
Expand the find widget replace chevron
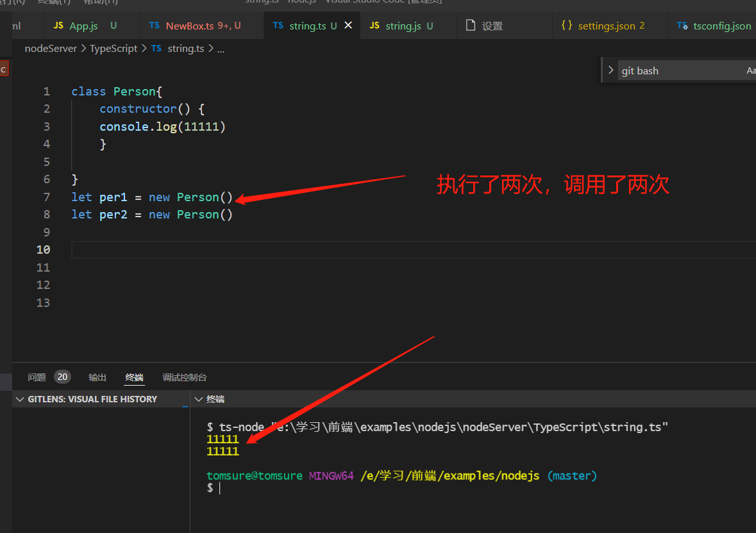click(x=610, y=70)
